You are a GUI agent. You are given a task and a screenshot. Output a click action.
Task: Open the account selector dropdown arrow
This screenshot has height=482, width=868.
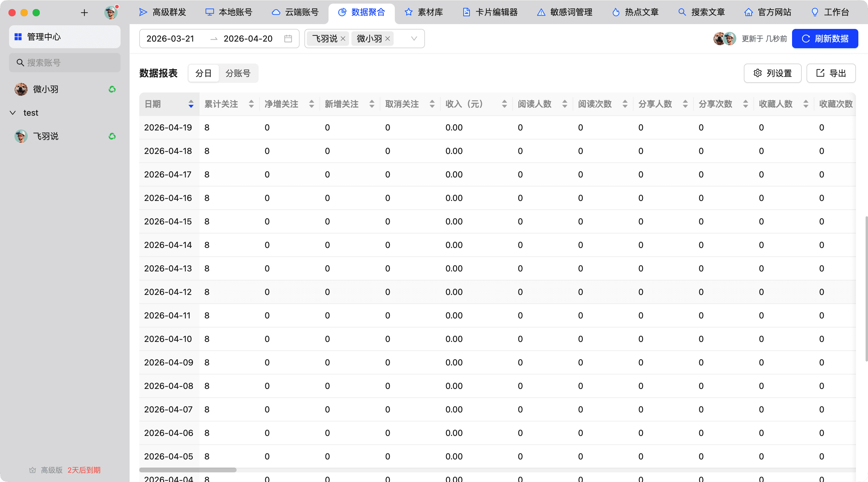click(414, 39)
